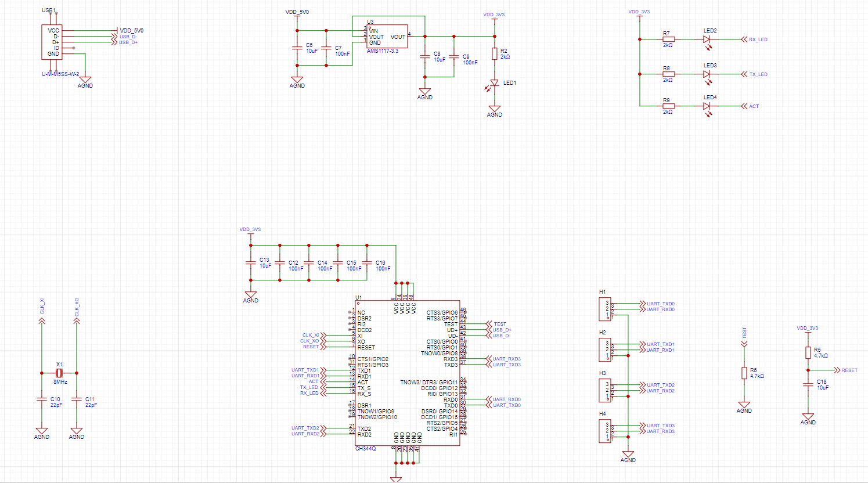
Task: Select the H2 header symbol
Action: click(604, 350)
